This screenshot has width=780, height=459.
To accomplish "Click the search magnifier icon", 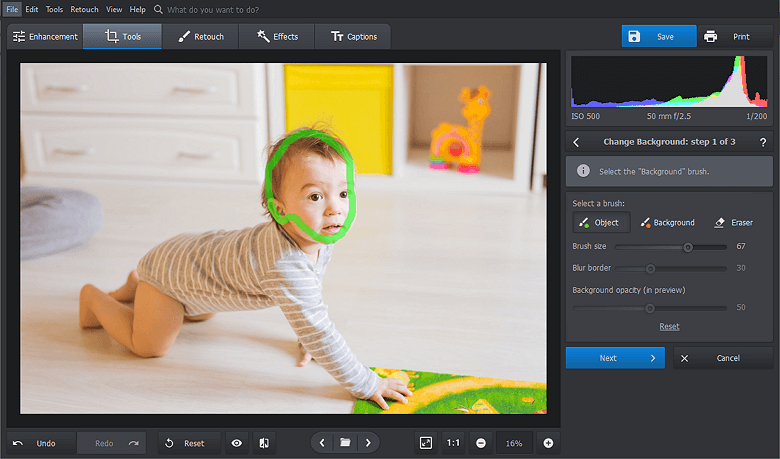I will click(158, 9).
